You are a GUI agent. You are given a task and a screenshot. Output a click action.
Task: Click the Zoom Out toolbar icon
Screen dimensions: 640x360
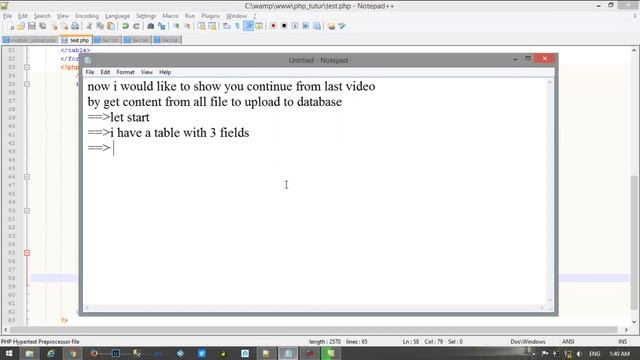187,26
